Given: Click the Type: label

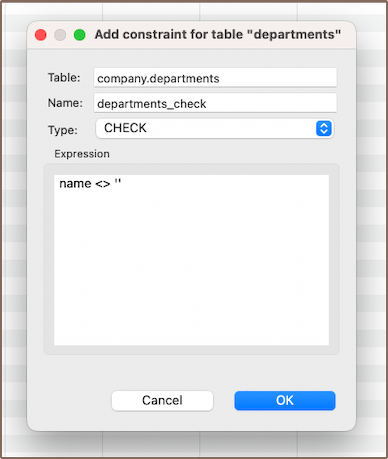Looking at the screenshot, I should 63,130.
